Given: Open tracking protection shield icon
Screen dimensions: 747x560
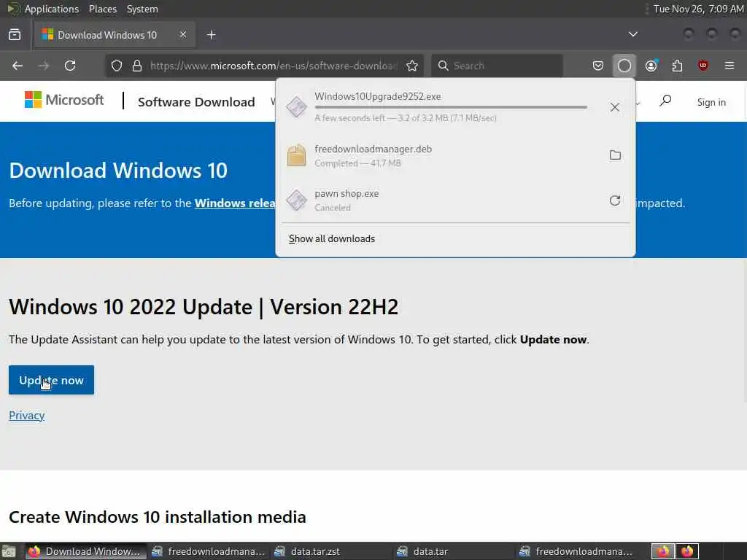Looking at the screenshot, I should pyautogui.click(x=117, y=66).
